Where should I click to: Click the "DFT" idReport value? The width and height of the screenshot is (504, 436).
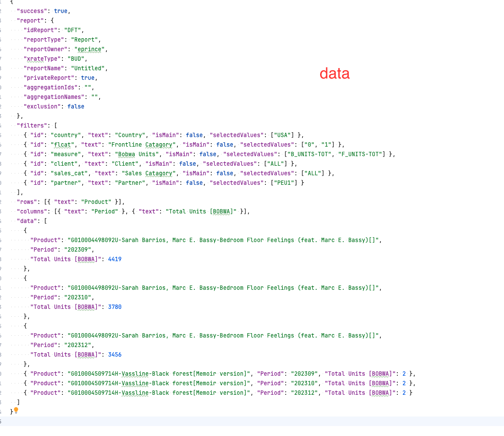click(x=73, y=30)
